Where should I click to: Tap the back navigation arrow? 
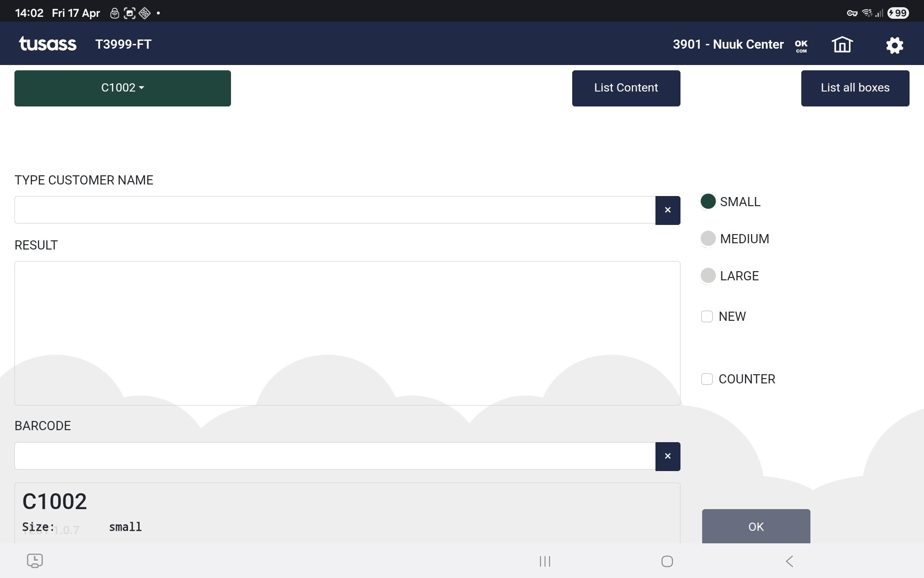[x=790, y=561]
